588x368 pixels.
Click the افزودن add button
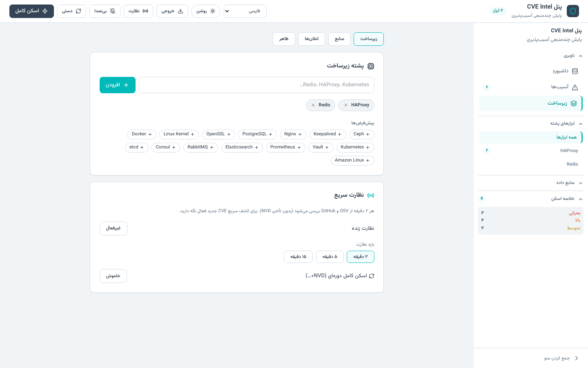pyautogui.click(x=118, y=85)
